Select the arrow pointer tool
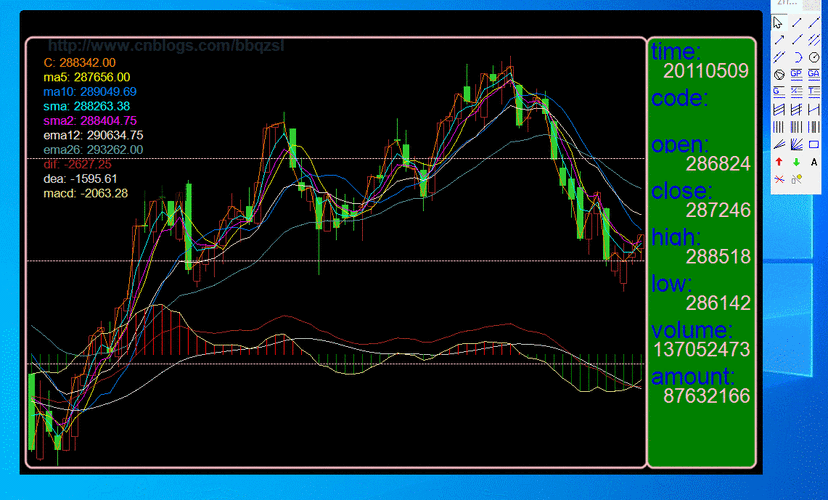 click(777, 22)
